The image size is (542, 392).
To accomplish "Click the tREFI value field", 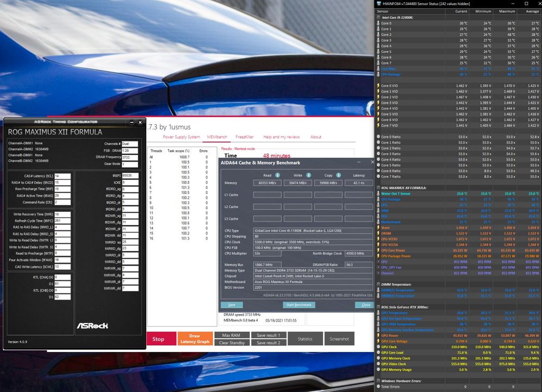I will tap(130, 176).
